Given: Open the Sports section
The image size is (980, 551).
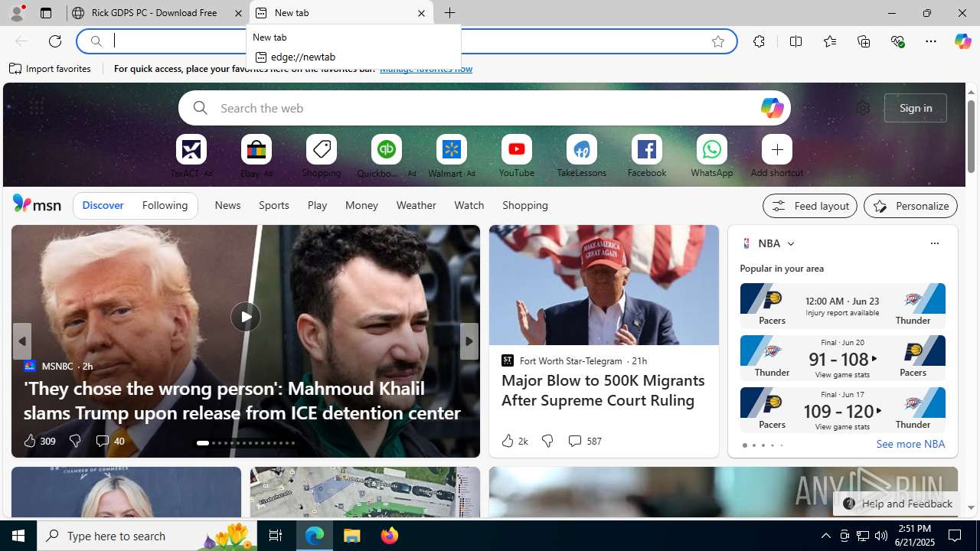Looking at the screenshot, I should click(x=273, y=205).
